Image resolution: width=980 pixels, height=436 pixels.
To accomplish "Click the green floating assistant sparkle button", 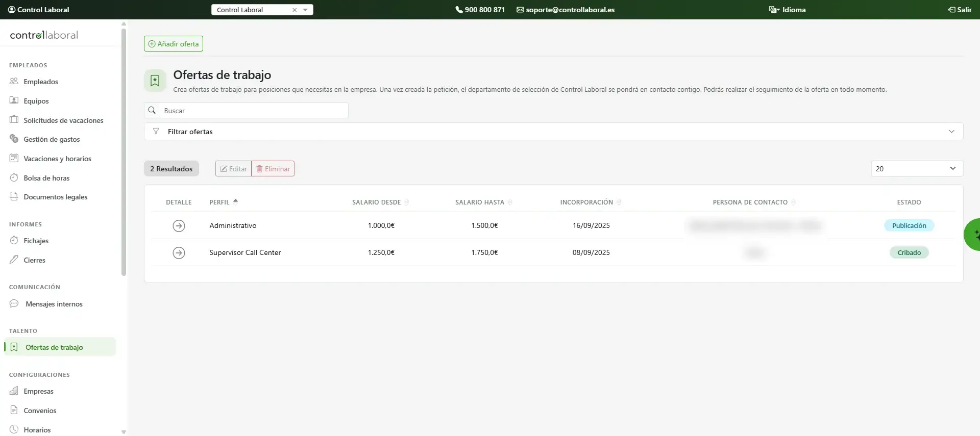I will click(x=972, y=235).
